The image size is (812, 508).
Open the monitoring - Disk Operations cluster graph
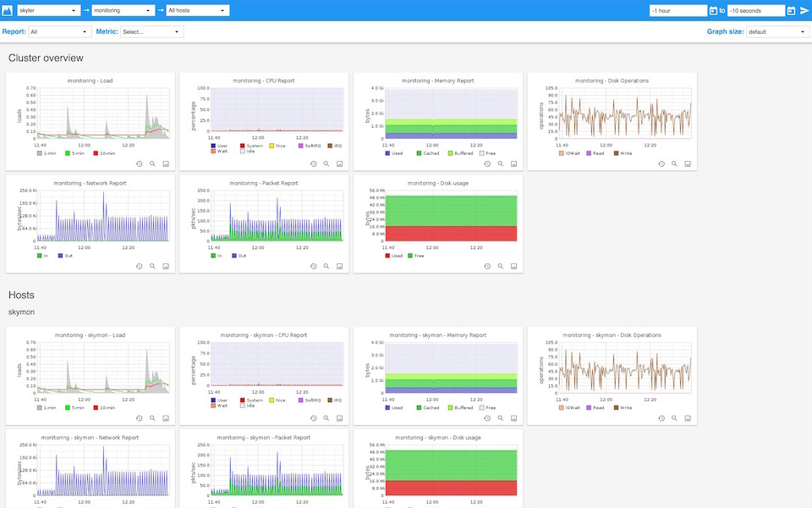(x=612, y=117)
